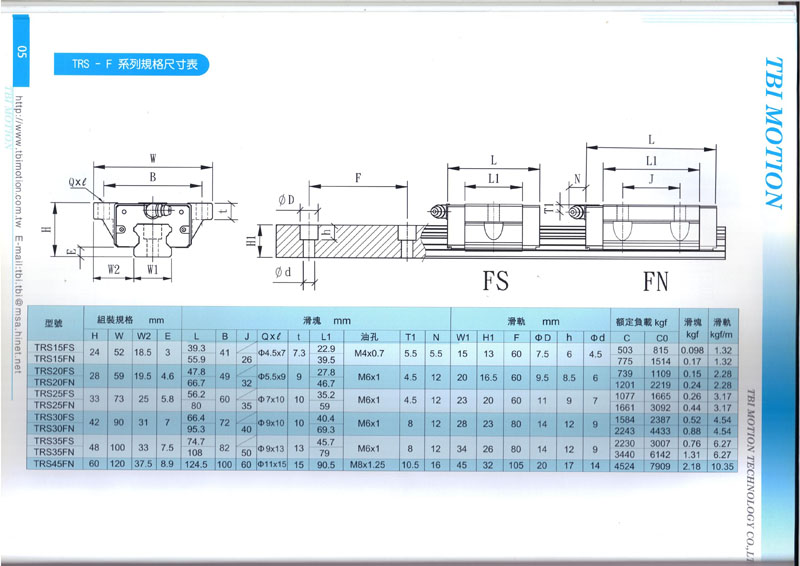The image size is (800, 566).
Task: Select the TRS30FS row label
Action: pyautogui.click(x=54, y=417)
